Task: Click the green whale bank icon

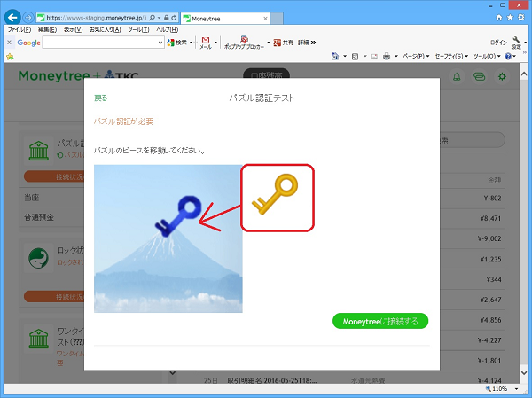Action: click(39, 258)
